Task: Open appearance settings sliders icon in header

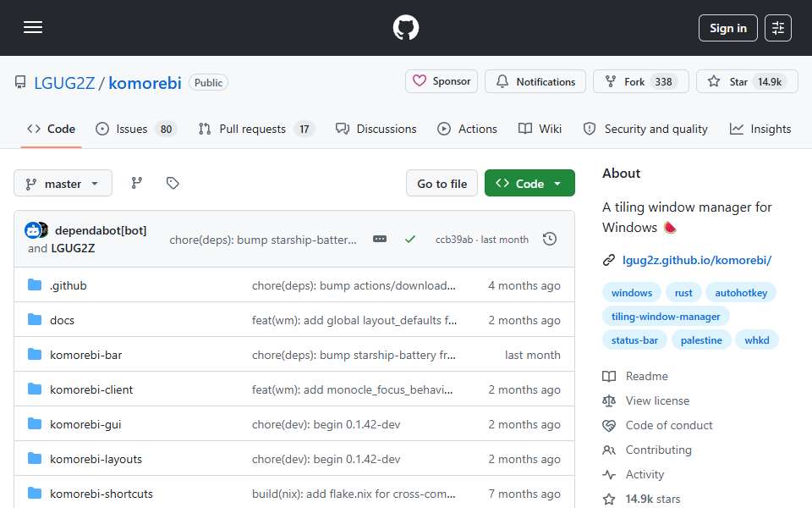Action: point(778,28)
